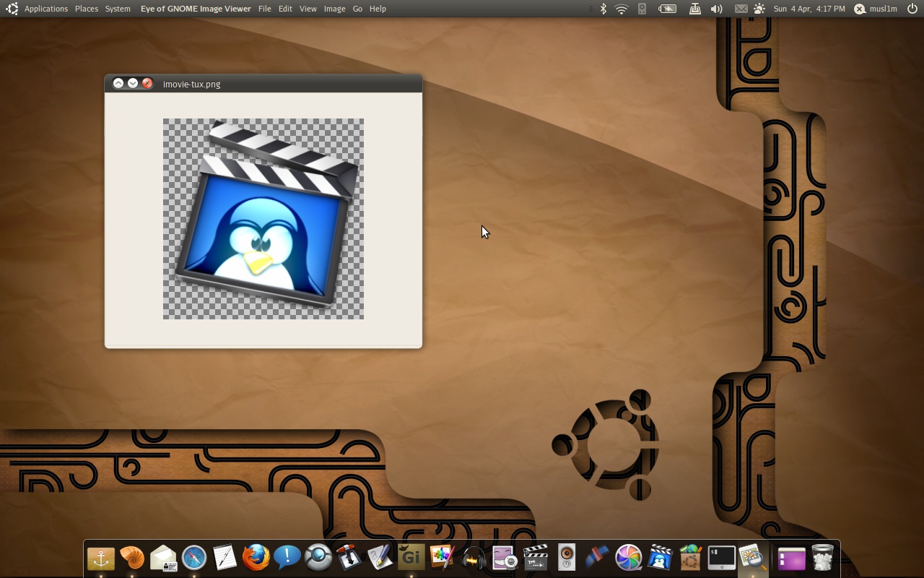
Task: Click the date and time clock
Action: point(809,9)
